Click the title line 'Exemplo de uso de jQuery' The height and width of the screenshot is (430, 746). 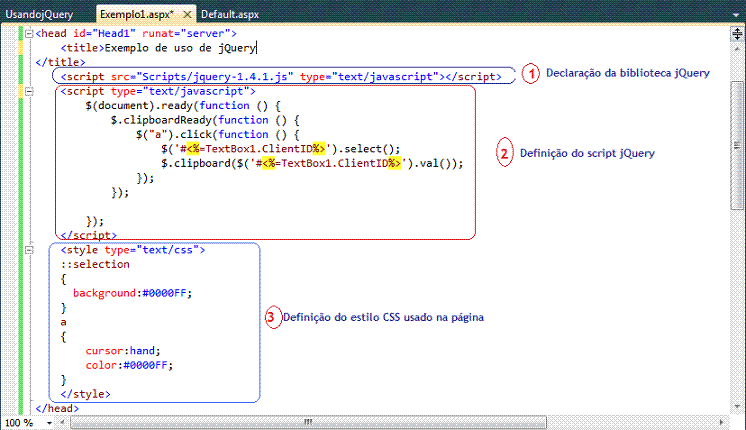point(158,48)
